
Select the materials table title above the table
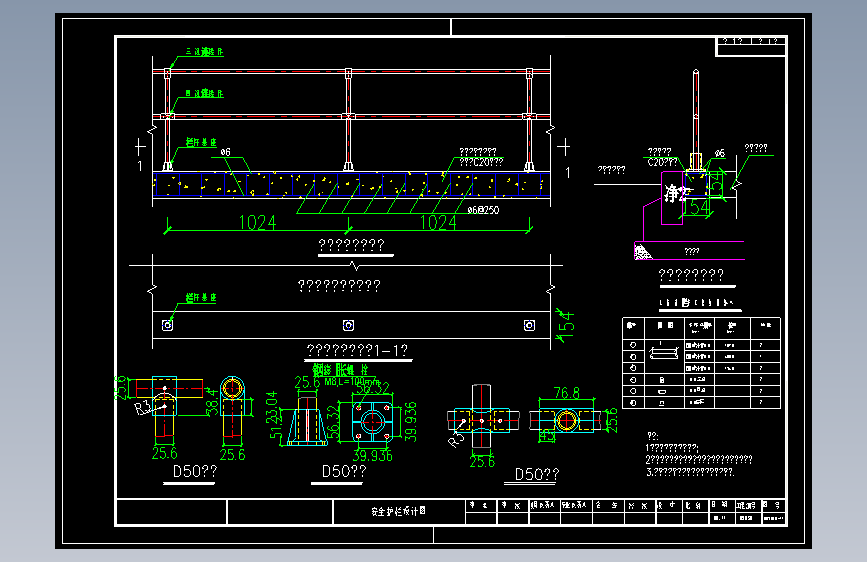(x=696, y=303)
